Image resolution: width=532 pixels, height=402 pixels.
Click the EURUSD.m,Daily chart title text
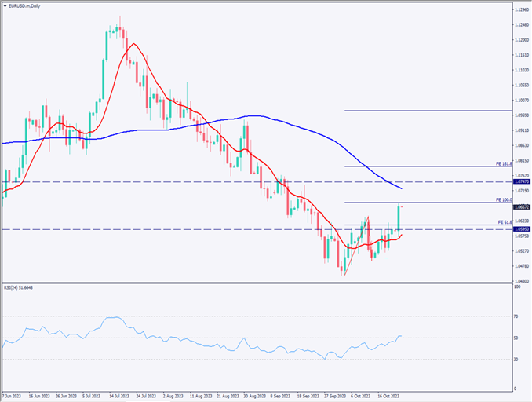[26, 5]
